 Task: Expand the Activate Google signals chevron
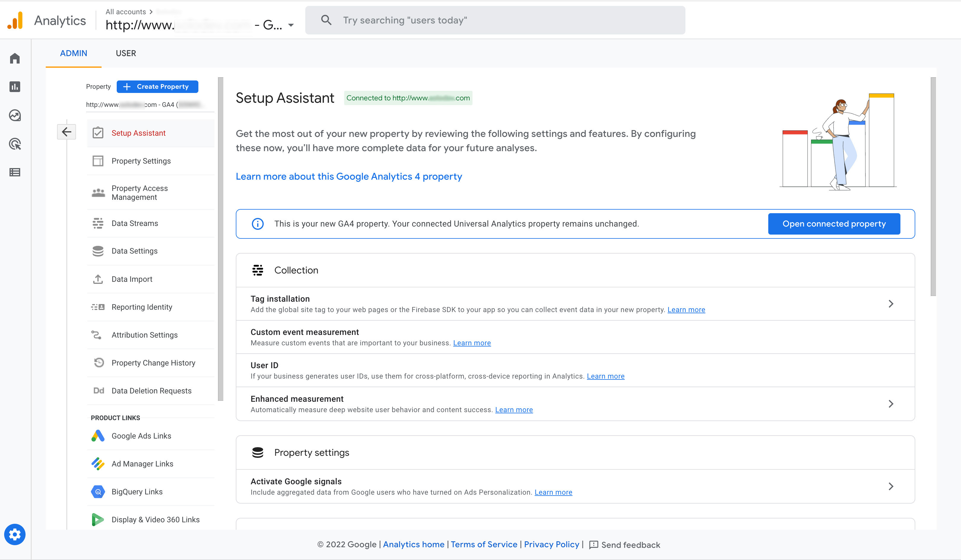(x=891, y=486)
